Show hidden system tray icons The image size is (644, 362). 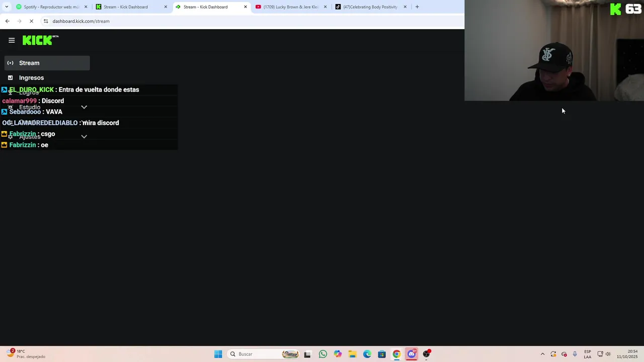(542, 354)
